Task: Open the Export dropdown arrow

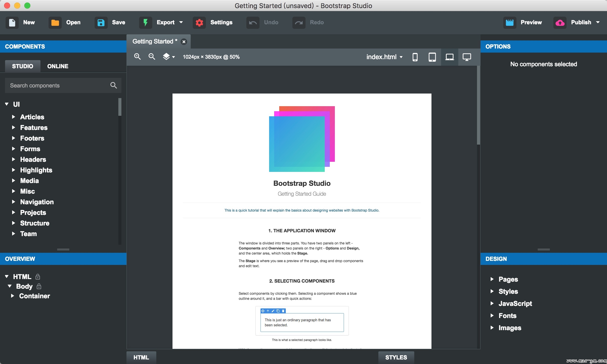Action: 181,22
